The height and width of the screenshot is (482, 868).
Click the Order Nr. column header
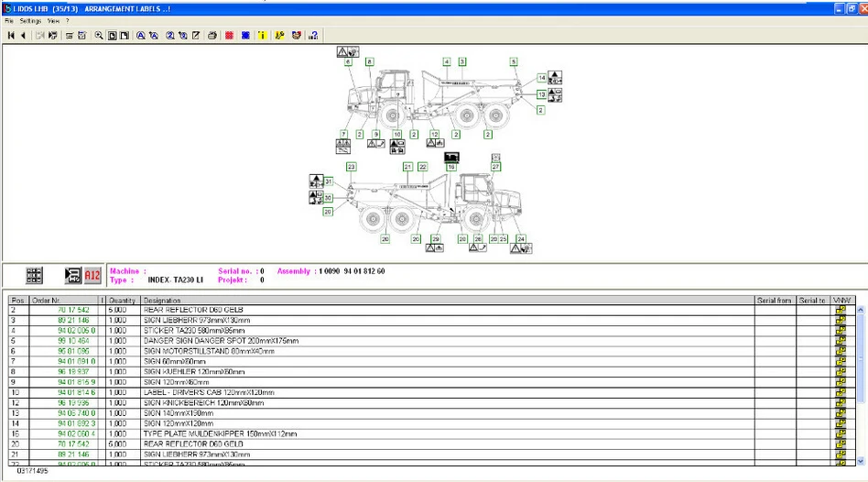coord(64,301)
